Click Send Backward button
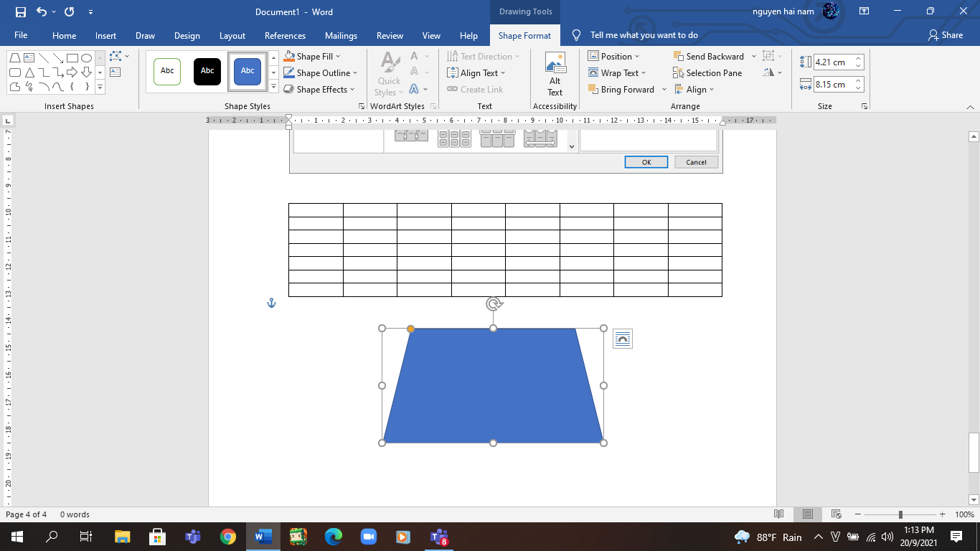The height and width of the screenshot is (551, 980). (x=709, y=57)
